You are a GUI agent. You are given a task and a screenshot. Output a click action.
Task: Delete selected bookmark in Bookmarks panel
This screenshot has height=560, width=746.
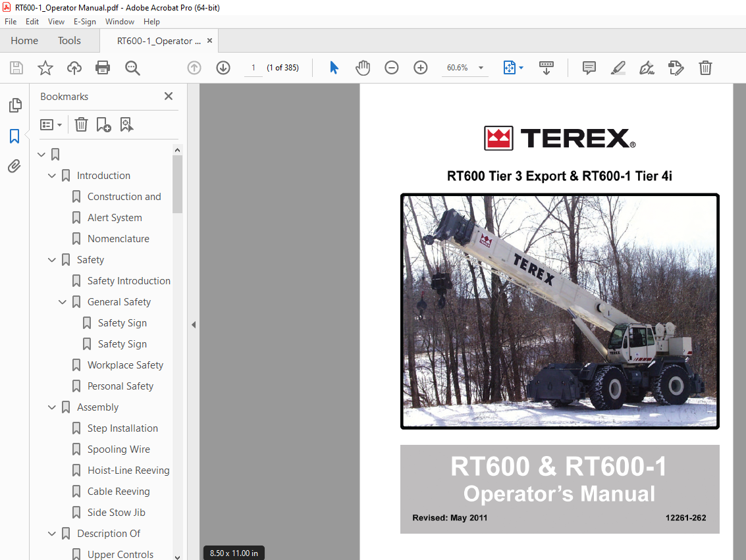tap(82, 124)
